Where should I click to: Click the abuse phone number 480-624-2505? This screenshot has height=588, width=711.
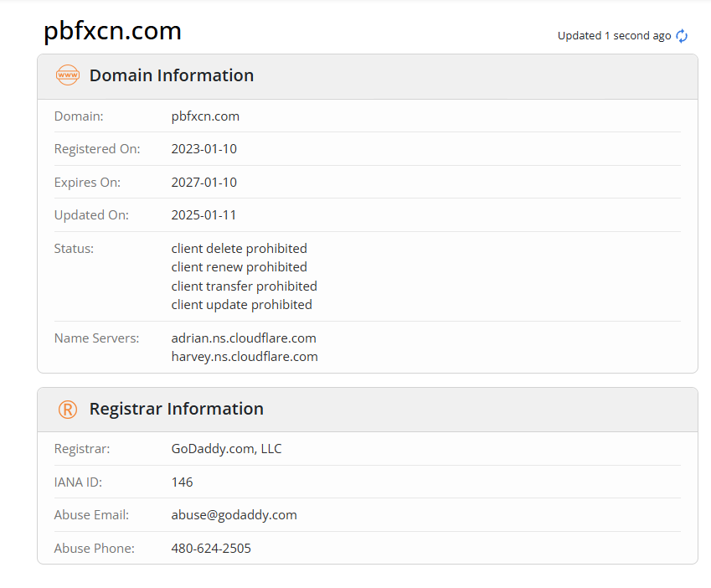211,549
